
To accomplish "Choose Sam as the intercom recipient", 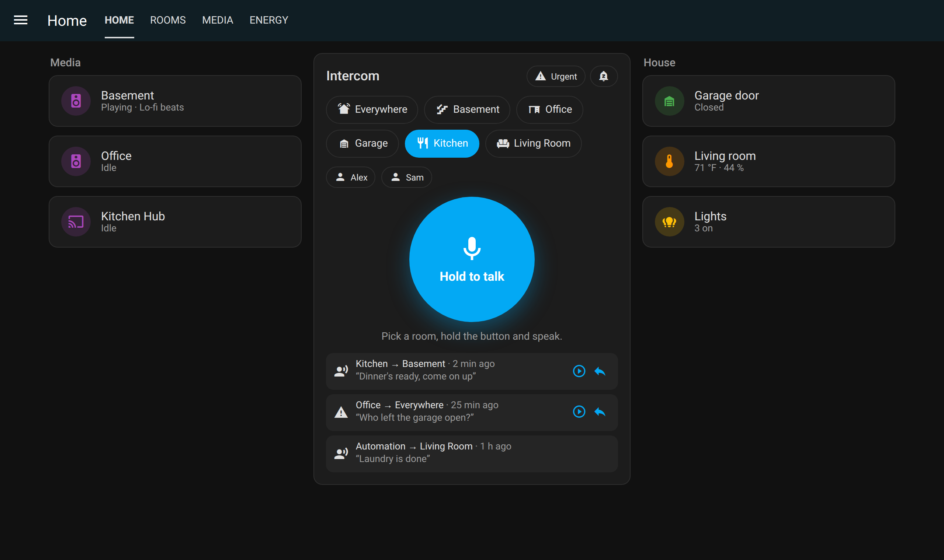I will (407, 177).
